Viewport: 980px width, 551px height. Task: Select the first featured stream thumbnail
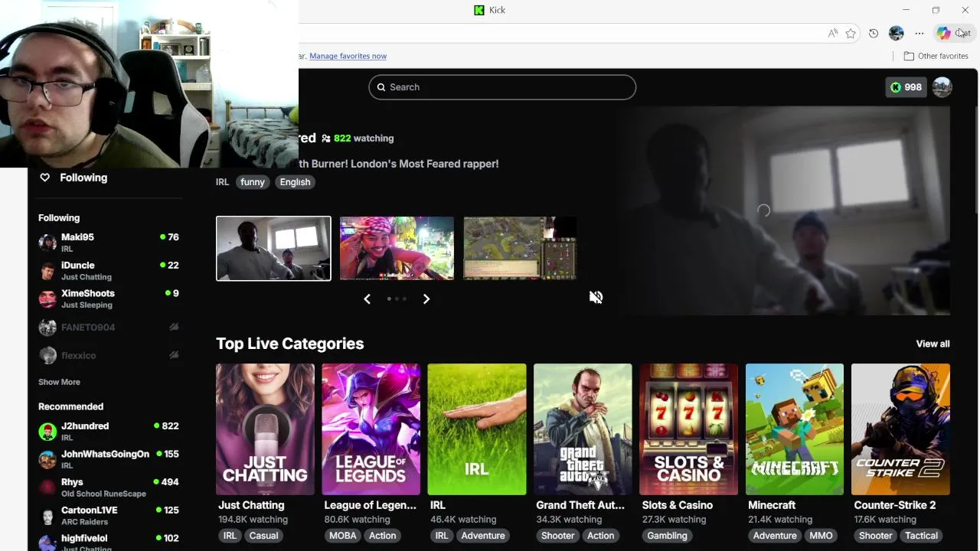pyautogui.click(x=273, y=249)
